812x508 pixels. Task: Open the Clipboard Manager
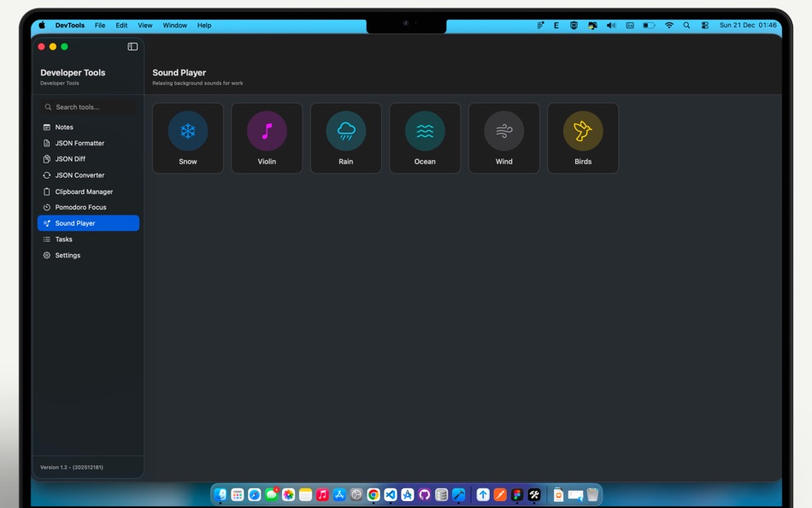[82, 191]
